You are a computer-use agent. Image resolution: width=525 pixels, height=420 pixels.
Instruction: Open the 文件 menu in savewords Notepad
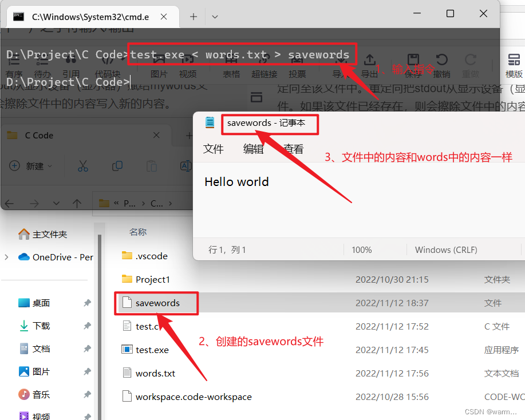214,149
